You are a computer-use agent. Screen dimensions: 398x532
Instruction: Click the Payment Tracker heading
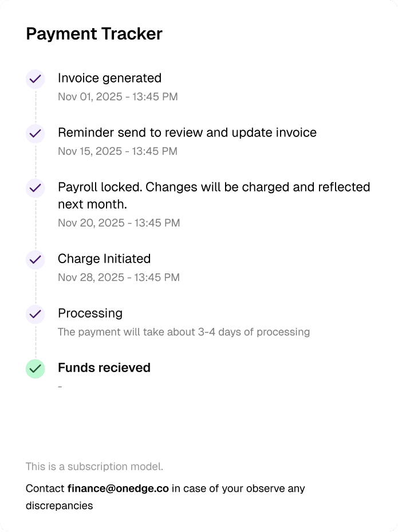(94, 34)
